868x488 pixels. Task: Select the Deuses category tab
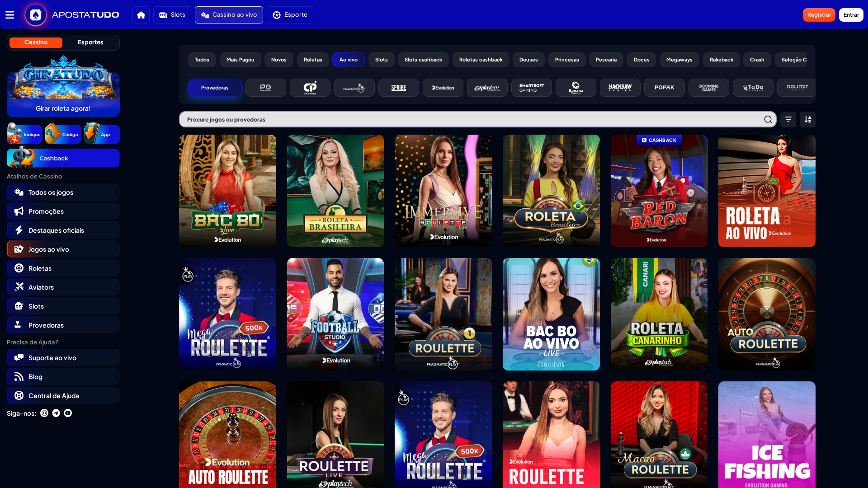tap(528, 60)
